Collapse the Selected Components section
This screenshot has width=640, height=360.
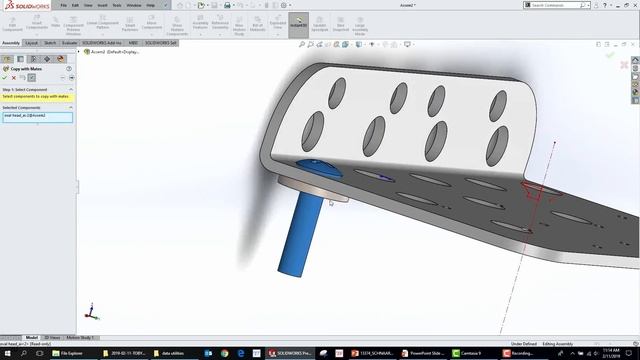pyautogui.click(x=71, y=108)
